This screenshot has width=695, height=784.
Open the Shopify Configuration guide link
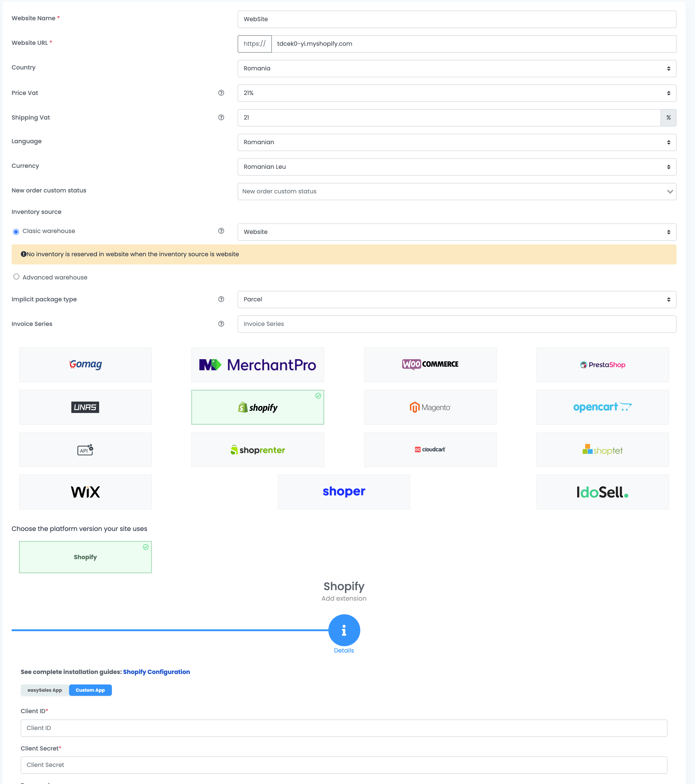click(x=157, y=672)
